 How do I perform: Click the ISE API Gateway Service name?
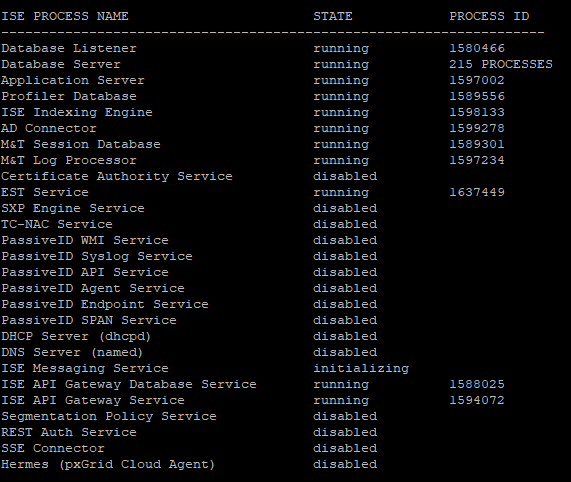tap(93, 401)
